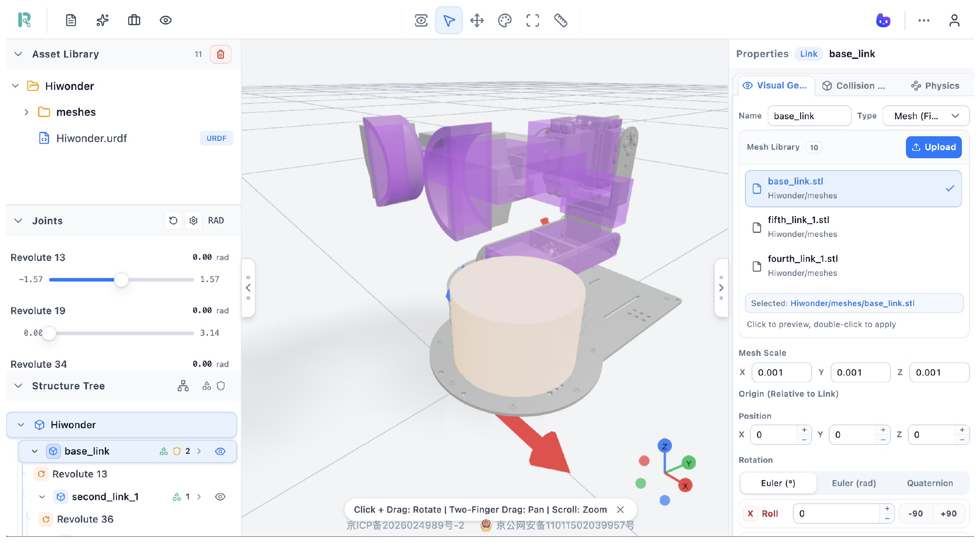Click the Upload mesh button

[x=933, y=147]
